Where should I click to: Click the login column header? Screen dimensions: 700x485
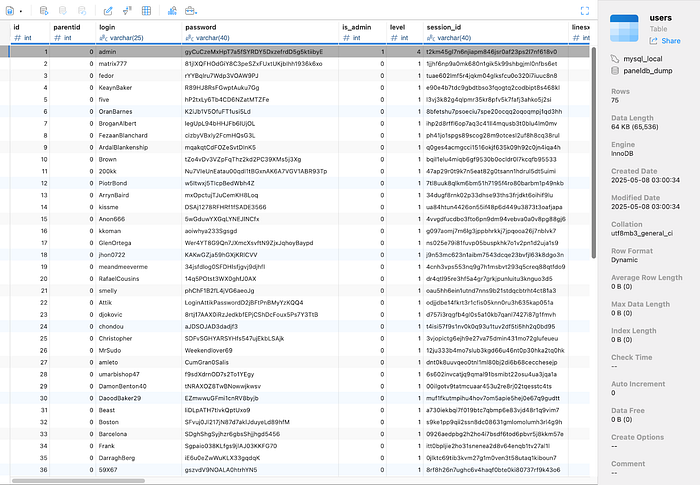pyautogui.click(x=115, y=27)
